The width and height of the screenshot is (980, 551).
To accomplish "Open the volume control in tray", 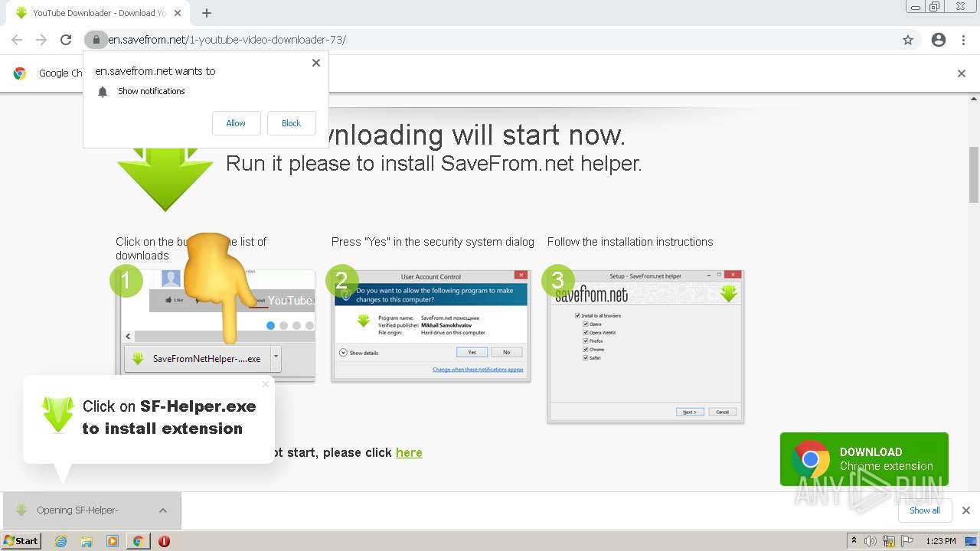I will click(x=871, y=541).
